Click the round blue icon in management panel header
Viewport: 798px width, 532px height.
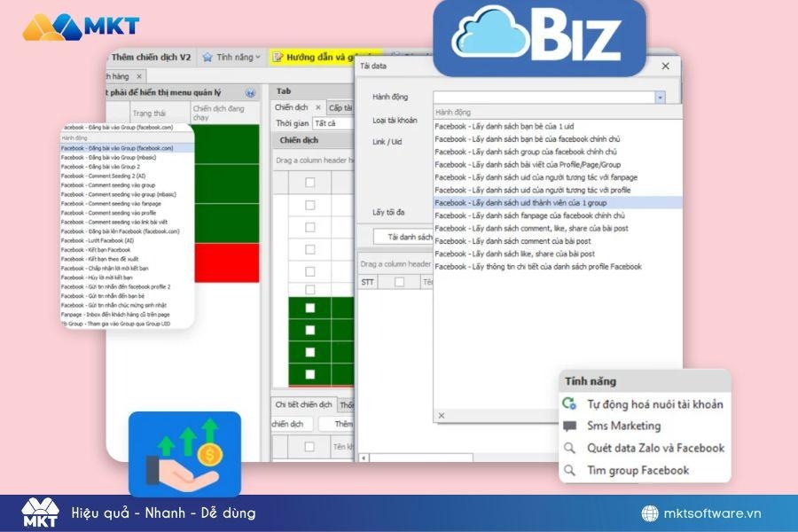[250, 92]
